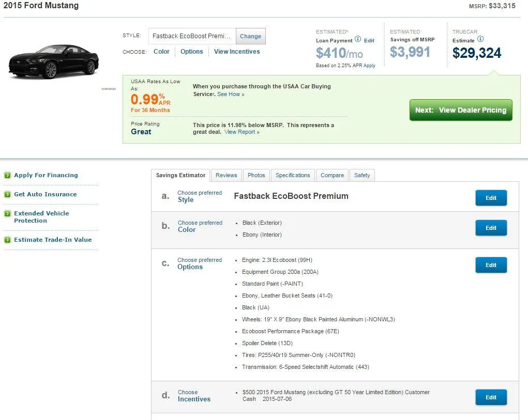Click the Fastback EcoBoost style field
The height and width of the screenshot is (420, 528).
pyautogui.click(x=192, y=36)
